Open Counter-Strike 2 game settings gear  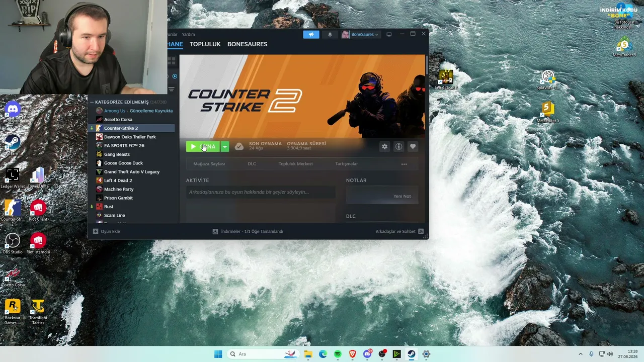coord(385,146)
